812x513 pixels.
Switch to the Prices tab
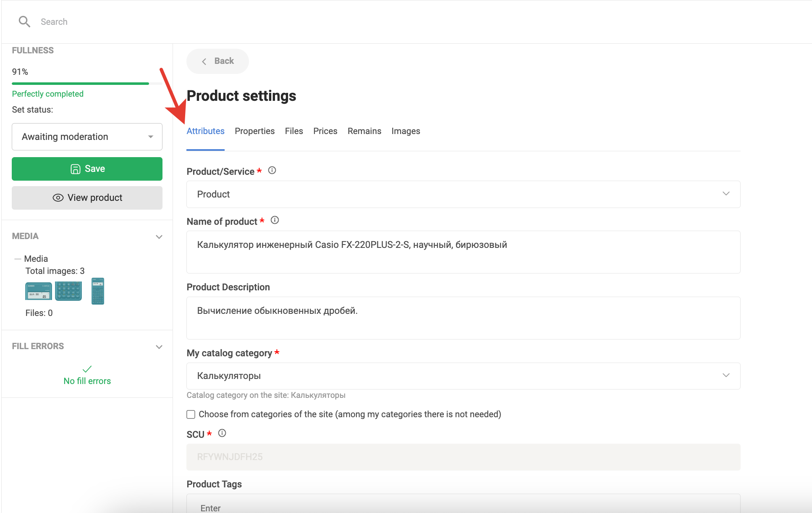point(325,131)
